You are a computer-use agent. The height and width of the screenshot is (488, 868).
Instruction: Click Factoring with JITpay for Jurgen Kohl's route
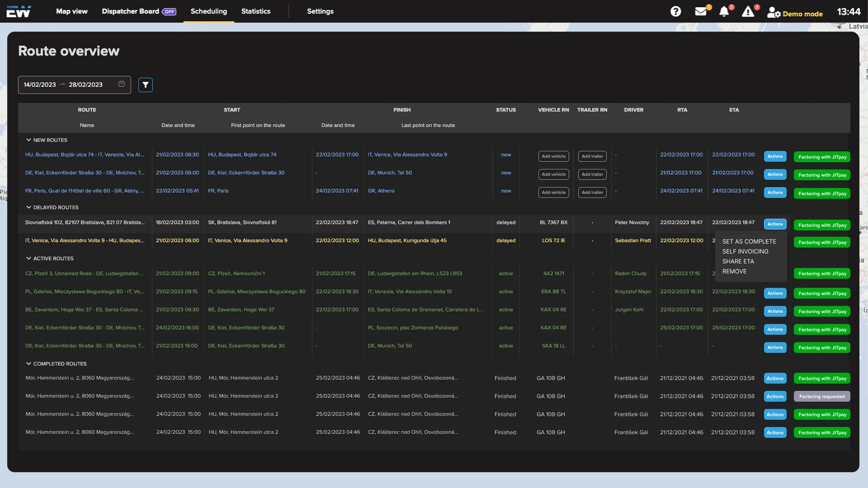pos(822,311)
